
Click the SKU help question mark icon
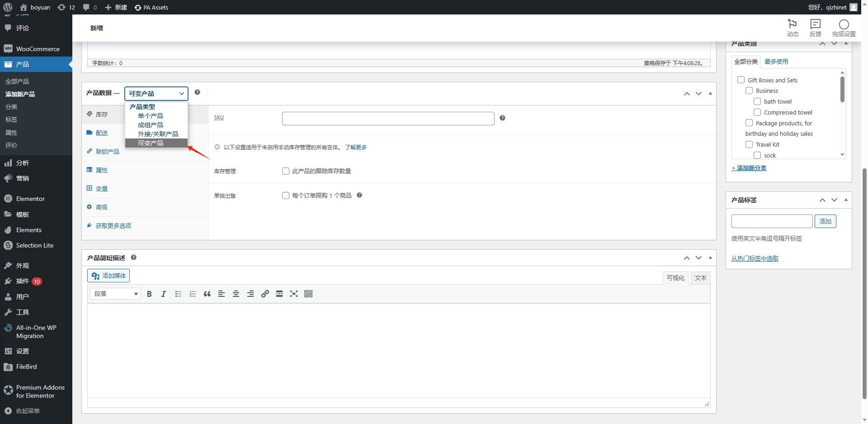coord(502,118)
